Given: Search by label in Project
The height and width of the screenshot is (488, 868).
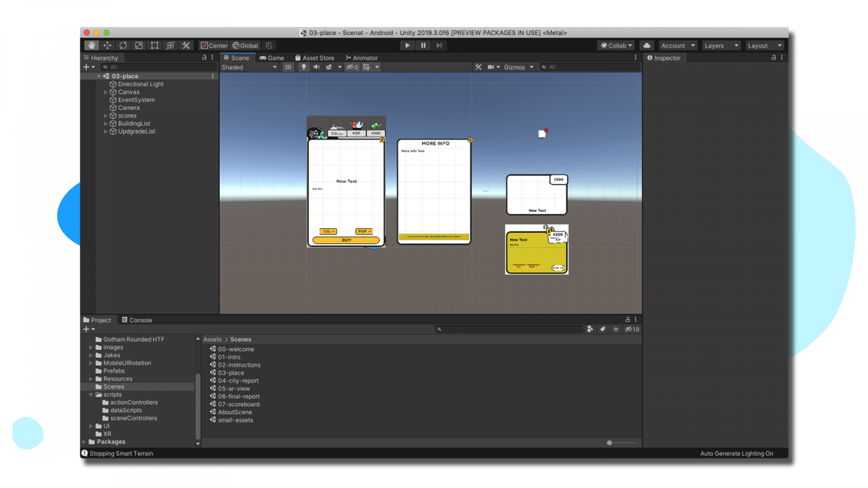Looking at the screenshot, I should (603, 329).
